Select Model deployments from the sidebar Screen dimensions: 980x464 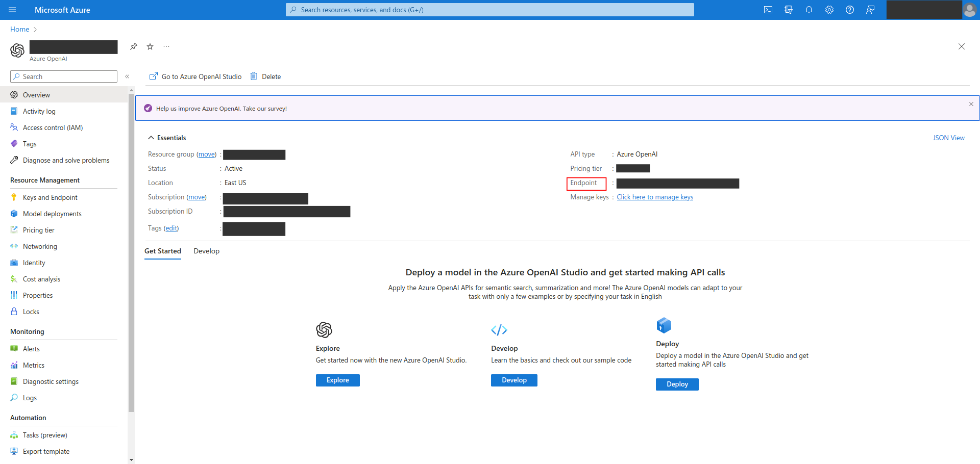point(52,214)
